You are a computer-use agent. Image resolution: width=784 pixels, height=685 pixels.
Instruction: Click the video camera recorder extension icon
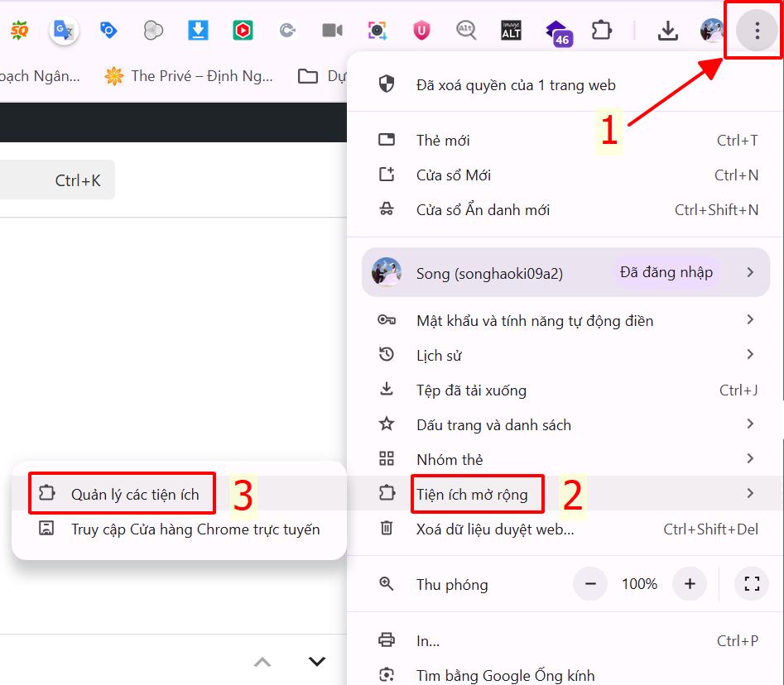coord(332,31)
